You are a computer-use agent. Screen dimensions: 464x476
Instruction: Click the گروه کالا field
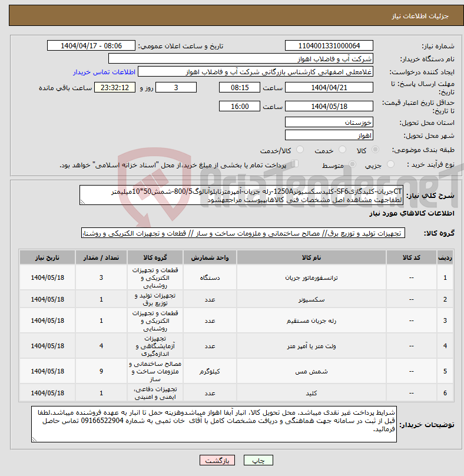click(243, 233)
